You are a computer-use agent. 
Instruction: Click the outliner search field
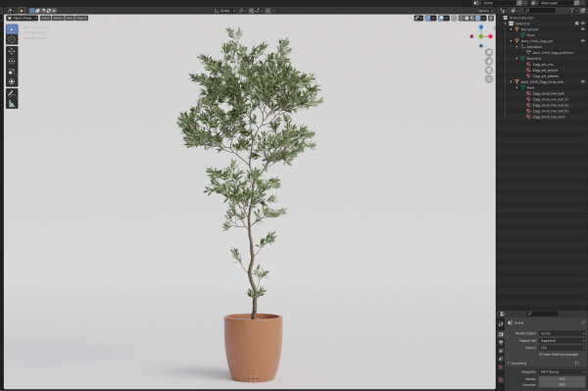tap(540, 11)
